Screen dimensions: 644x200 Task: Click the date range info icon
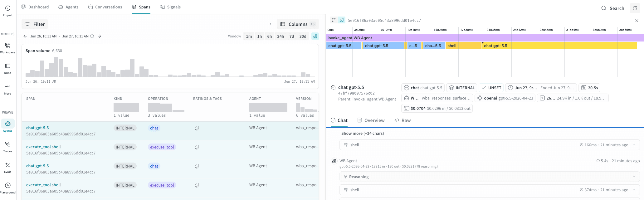point(92,36)
